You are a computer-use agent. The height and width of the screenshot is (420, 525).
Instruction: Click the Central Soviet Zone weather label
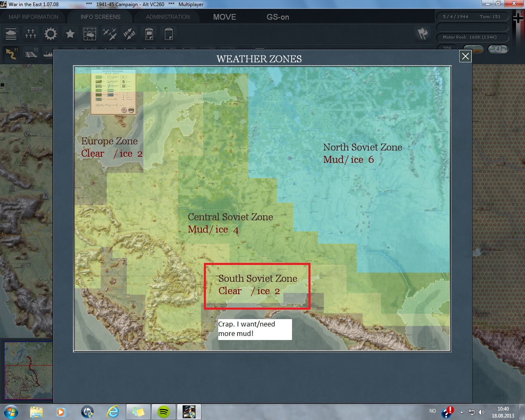[x=230, y=223]
